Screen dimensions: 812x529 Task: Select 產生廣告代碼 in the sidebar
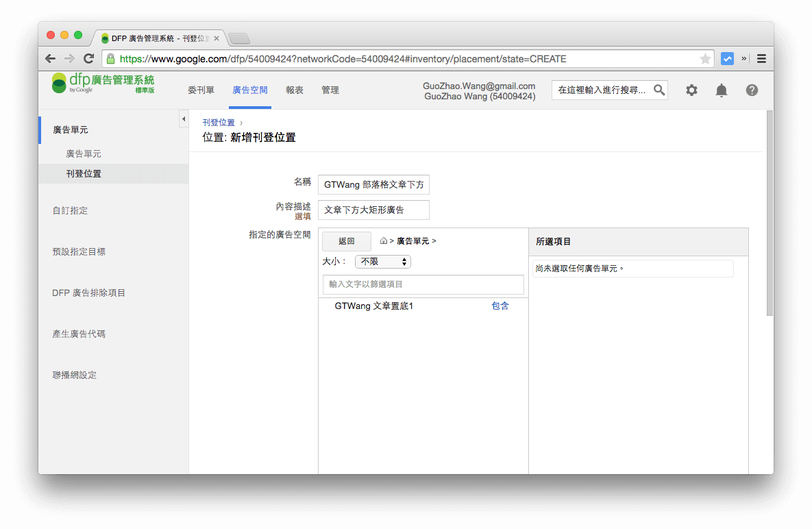78,334
